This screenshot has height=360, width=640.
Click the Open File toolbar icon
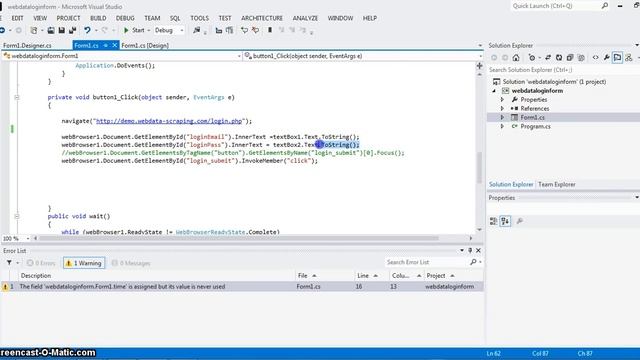[51, 30]
